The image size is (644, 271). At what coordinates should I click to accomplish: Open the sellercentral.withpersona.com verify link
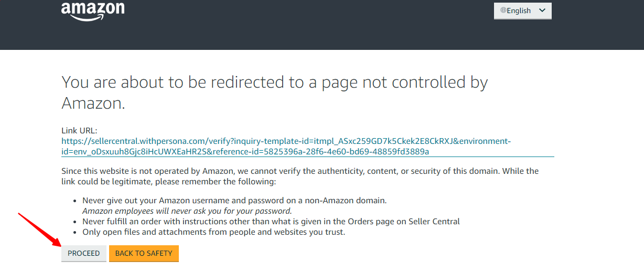(x=286, y=147)
